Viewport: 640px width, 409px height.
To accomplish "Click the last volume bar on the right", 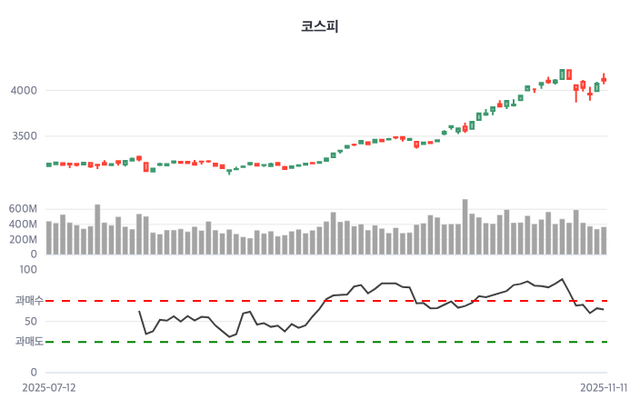I will (604, 242).
